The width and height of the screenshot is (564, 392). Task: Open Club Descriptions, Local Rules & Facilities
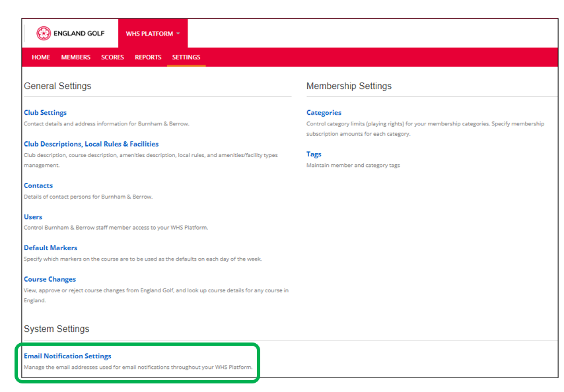91,144
